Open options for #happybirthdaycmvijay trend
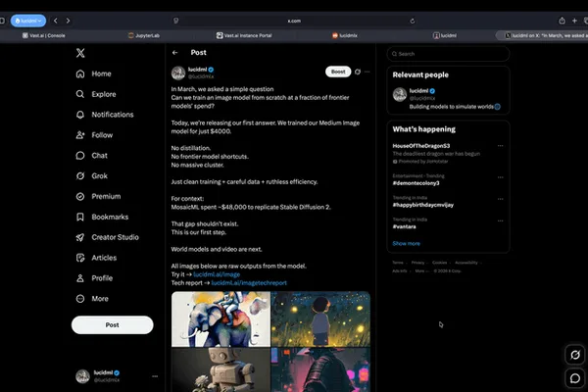The width and height of the screenshot is (588, 392). (500, 199)
